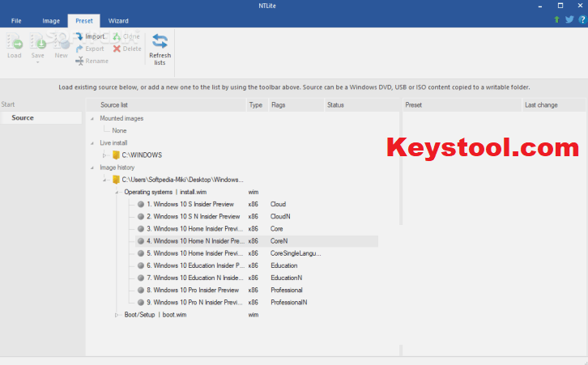Click the Flags column header

tap(296, 105)
